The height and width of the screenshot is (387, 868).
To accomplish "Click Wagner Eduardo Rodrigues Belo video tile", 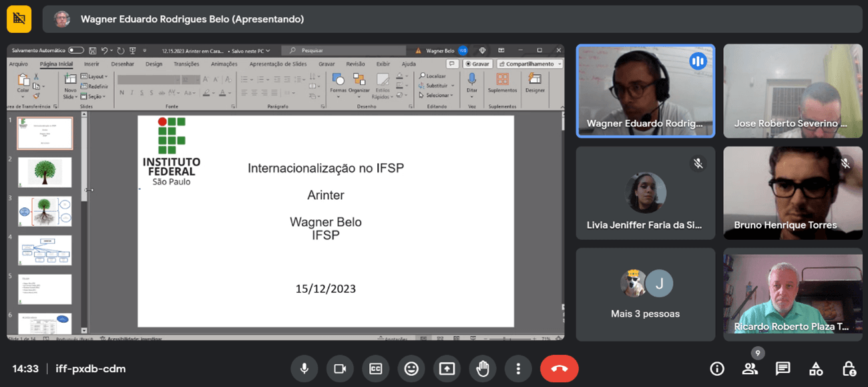I will point(646,91).
